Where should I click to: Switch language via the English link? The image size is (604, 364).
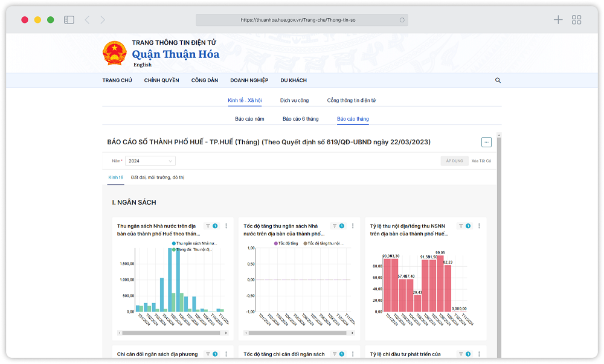[x=143, y=65]
